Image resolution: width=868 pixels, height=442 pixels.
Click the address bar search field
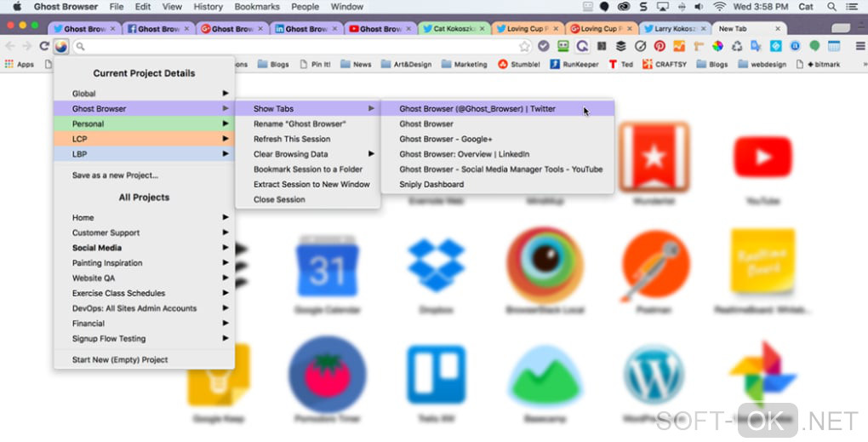pos(302,47)
